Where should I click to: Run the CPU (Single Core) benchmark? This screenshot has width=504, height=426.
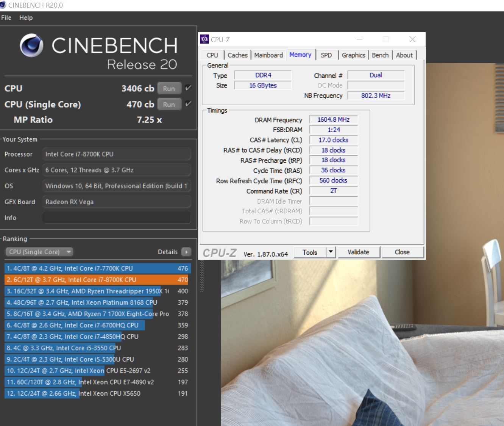(x=169, y=105)
